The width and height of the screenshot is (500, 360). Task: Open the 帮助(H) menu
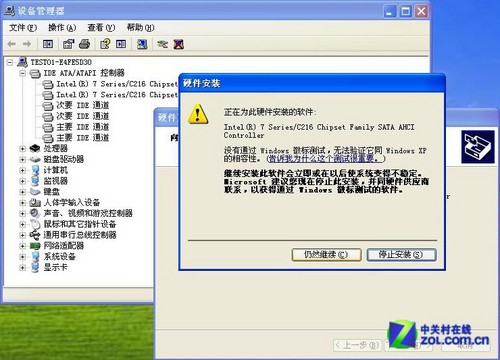pos(140,28)
